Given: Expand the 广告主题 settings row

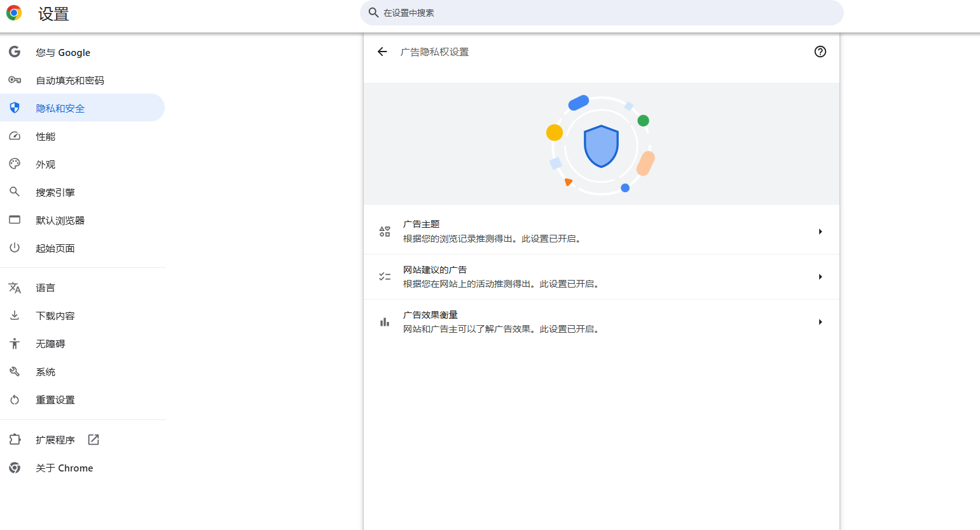Looking at the screenshot, I should coord(820,231).
